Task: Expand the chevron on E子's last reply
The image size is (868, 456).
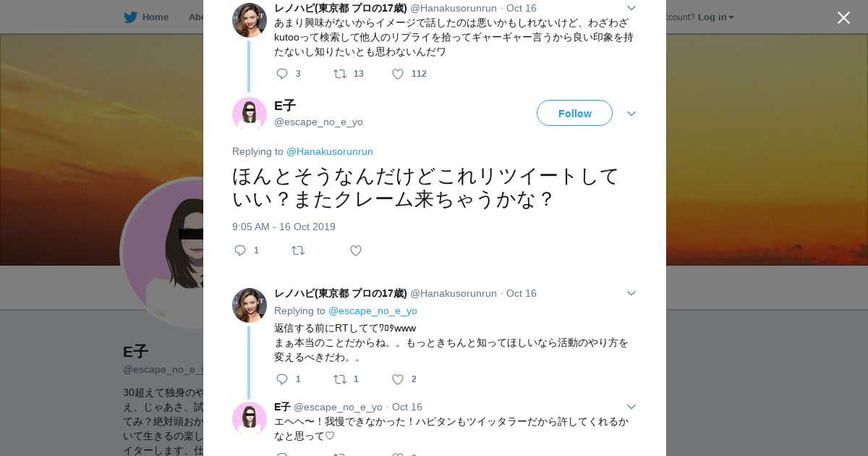Action: coord(631,407)
